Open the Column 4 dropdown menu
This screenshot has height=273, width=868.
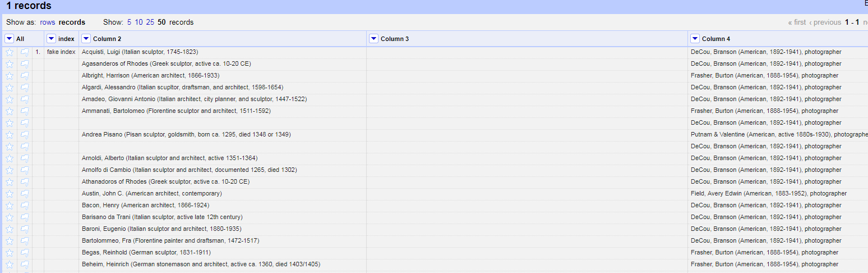(x=695, y=39)
